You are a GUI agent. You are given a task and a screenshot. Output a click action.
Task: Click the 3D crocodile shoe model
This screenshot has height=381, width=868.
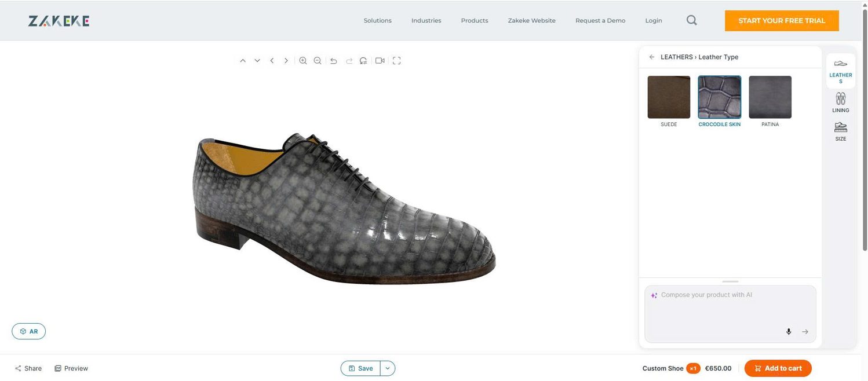pyautogui.click(x=344, y=208)
